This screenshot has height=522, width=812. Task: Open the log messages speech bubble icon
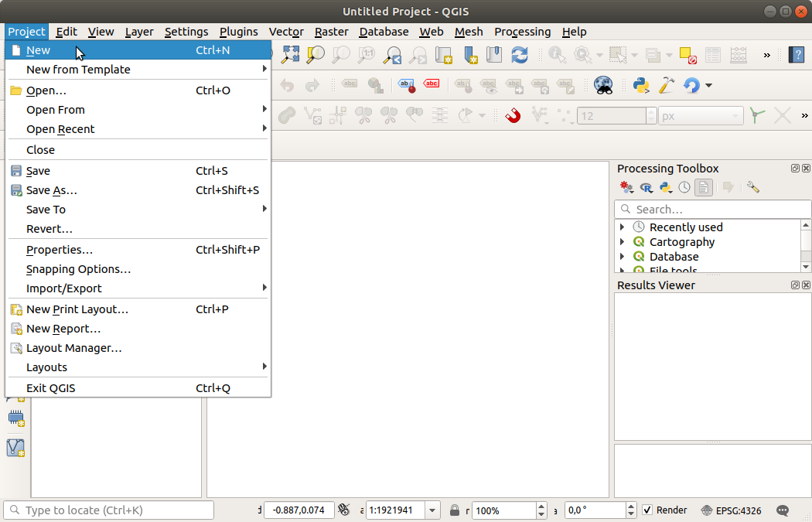(783, 510)
